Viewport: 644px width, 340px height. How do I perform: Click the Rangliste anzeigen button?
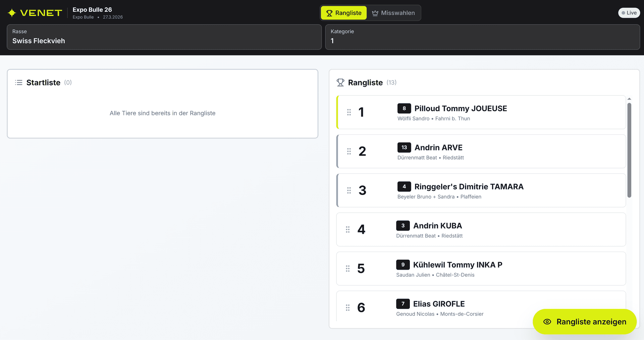[584, 322]
